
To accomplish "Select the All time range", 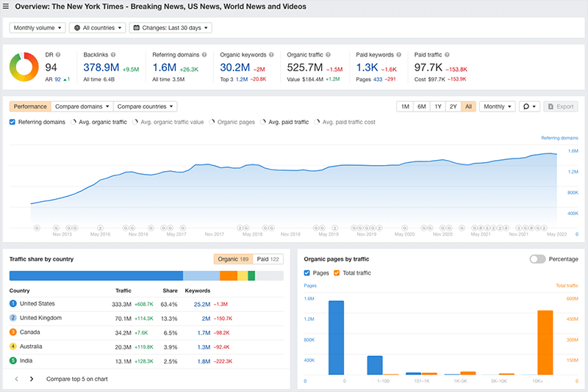I will click(468, 106).
